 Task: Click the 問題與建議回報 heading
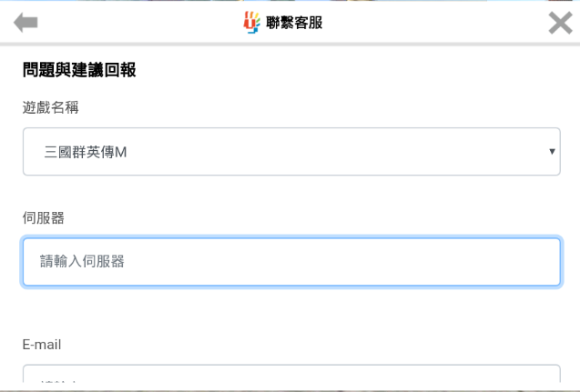79,70
